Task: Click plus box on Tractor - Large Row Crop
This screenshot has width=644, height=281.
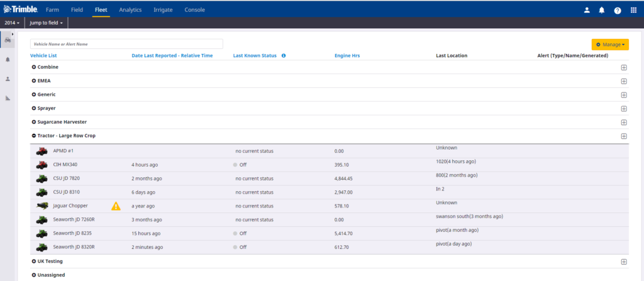Action: click(x=624, y=136)
